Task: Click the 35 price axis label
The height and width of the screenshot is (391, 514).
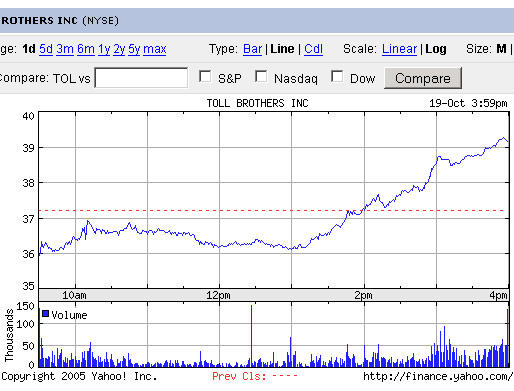Action: coord(28,286)
